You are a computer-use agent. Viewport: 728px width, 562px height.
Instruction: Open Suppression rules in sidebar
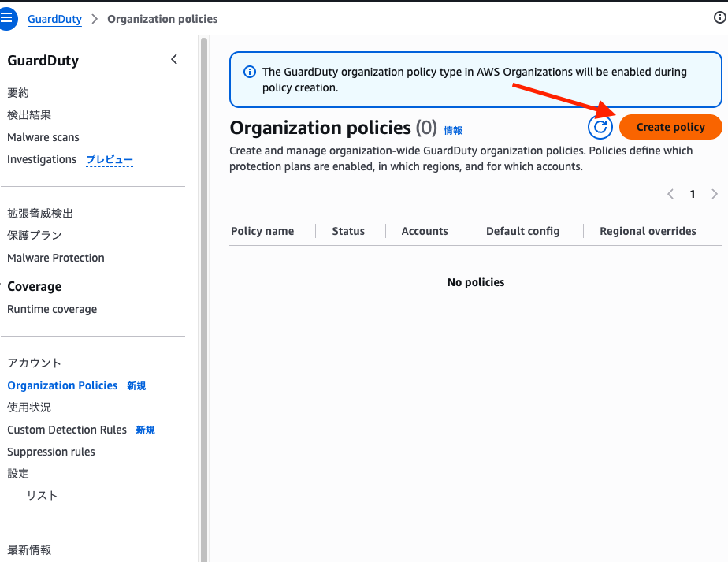pos(51,452)
